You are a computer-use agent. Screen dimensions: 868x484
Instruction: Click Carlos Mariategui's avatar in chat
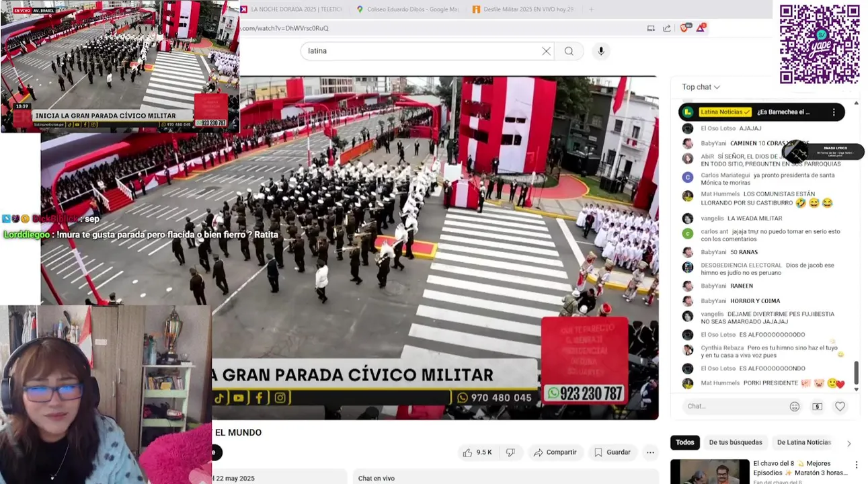(x=687, y=177)
